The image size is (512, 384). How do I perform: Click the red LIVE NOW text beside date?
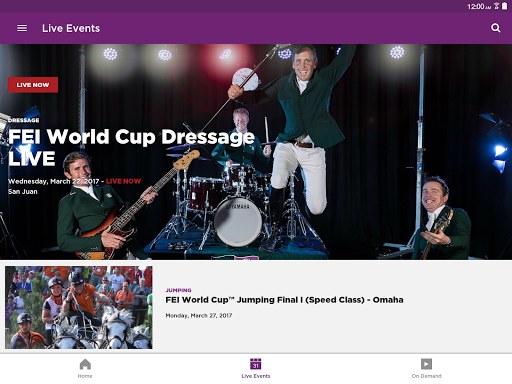click(123, 181)
